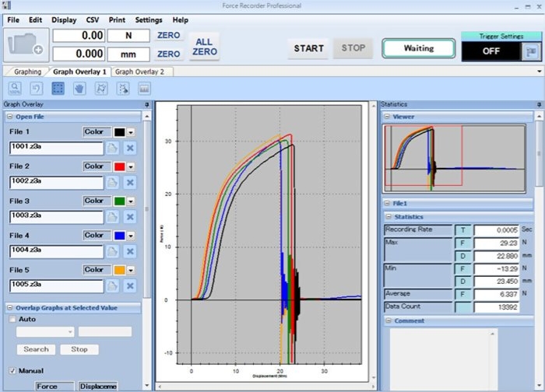Click the ALL ZERO button

click(x=203, y=47)
